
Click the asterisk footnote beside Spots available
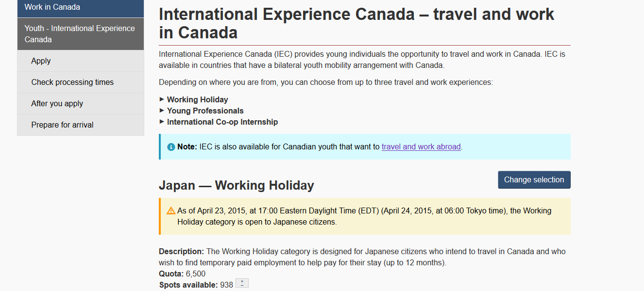(x=242, y=284)
